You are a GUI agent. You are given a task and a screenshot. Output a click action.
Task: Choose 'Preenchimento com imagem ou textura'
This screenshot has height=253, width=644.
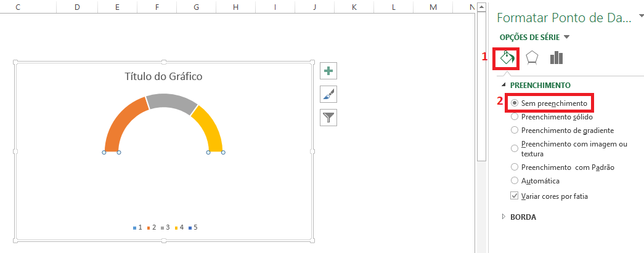[515, 148]
